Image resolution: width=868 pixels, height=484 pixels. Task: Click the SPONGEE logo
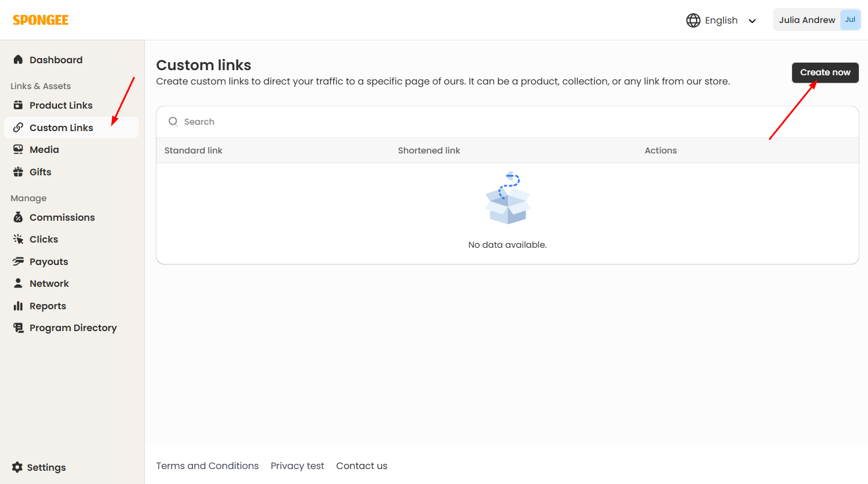pyautogui.click(x=41, y=20)
